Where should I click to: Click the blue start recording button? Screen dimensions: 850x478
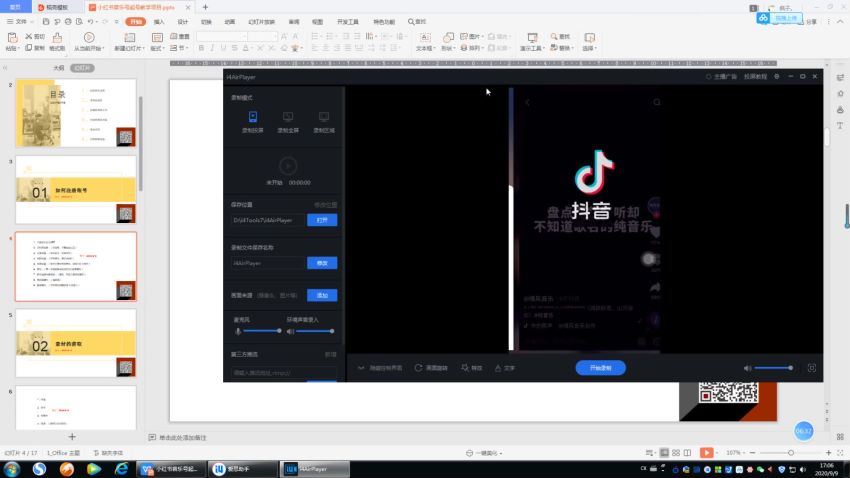coord(601,368)
